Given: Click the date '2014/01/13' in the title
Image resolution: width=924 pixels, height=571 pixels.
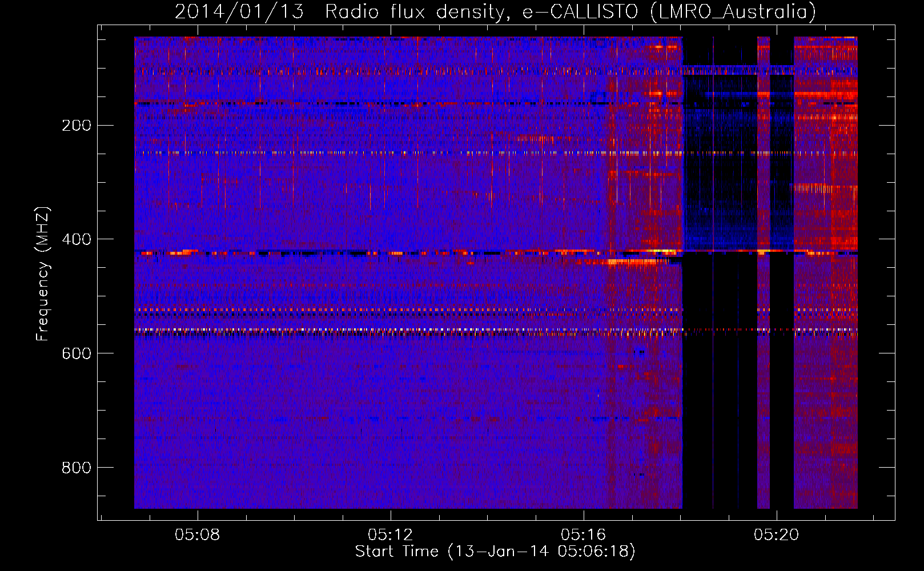Looking at the screenshot, I should tap(239, 11).
